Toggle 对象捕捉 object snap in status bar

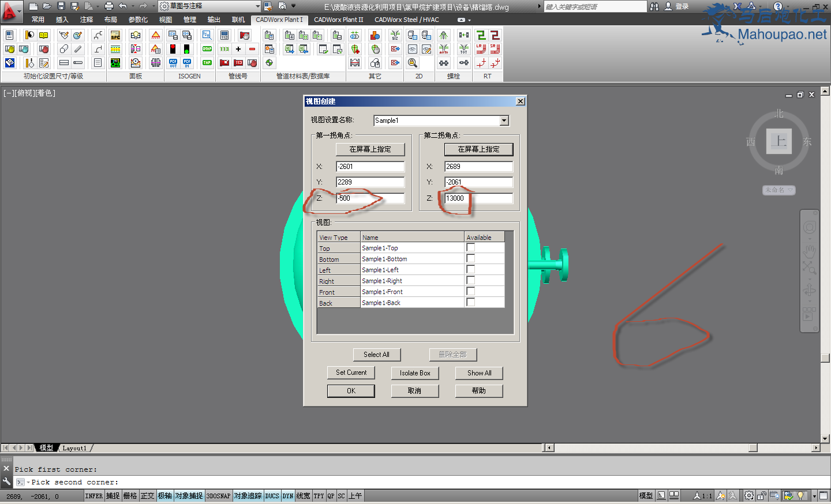coord(189,496)
